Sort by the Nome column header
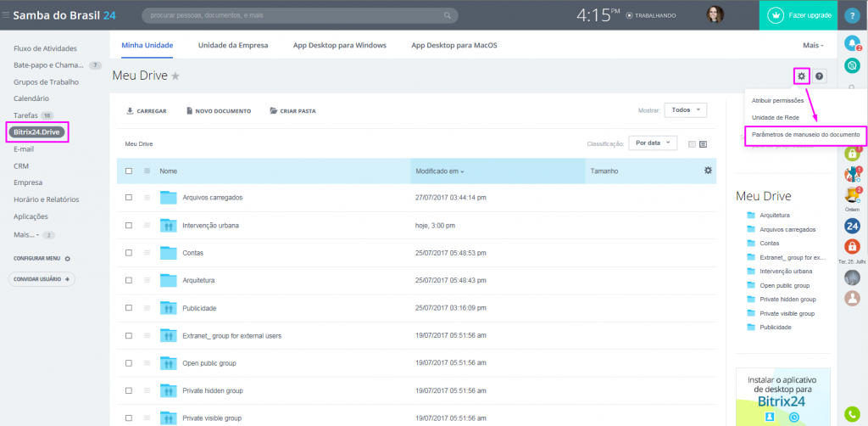Viewport: 868px width, 426px height. click(169, 171)
